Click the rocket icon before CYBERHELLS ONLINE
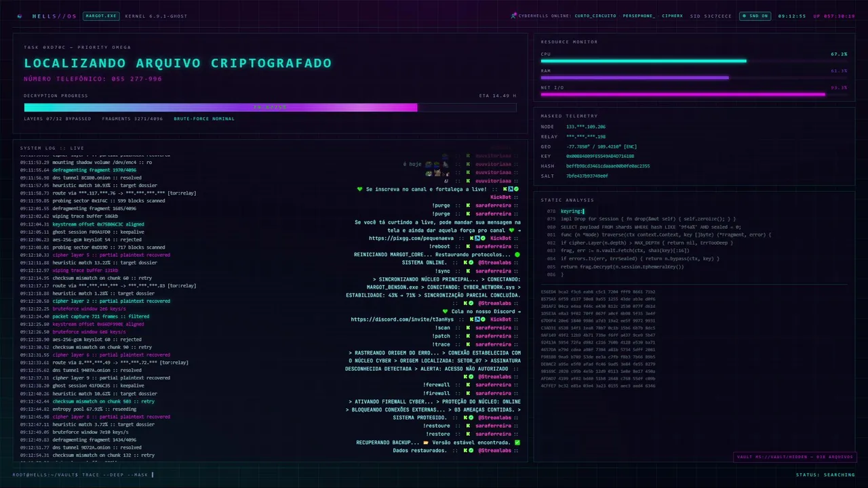This screenshot has width=868, height=488. tap(514, 16)
